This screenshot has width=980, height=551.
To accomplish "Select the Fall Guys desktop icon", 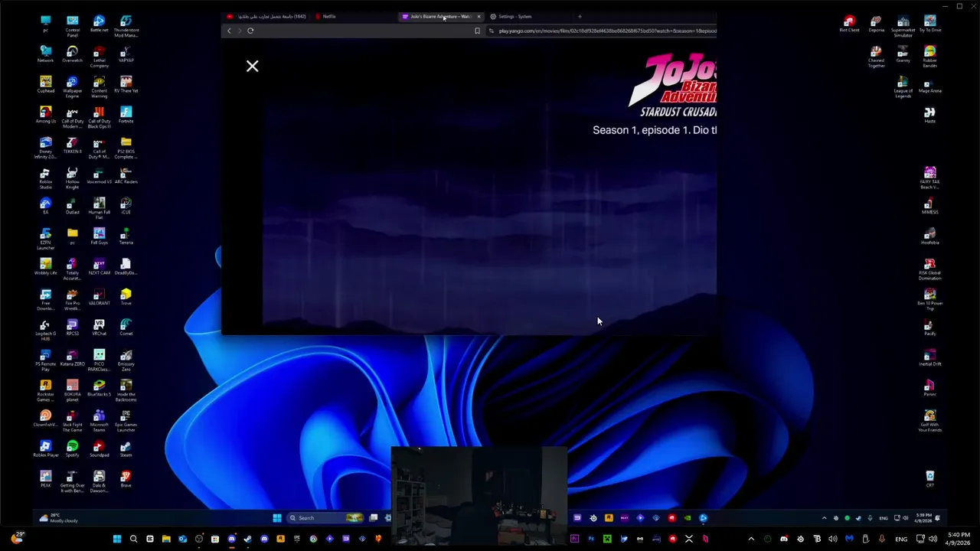I will pos(99,236).
